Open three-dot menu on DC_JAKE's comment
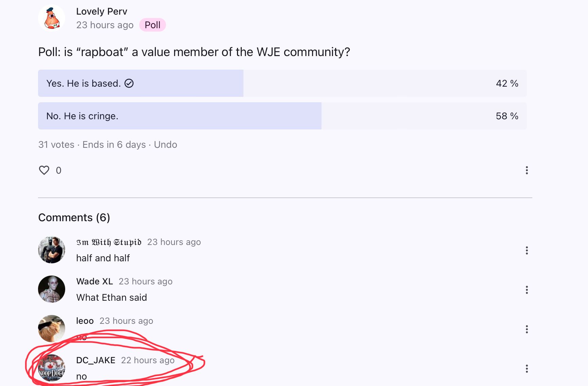 tap(527, 369)
